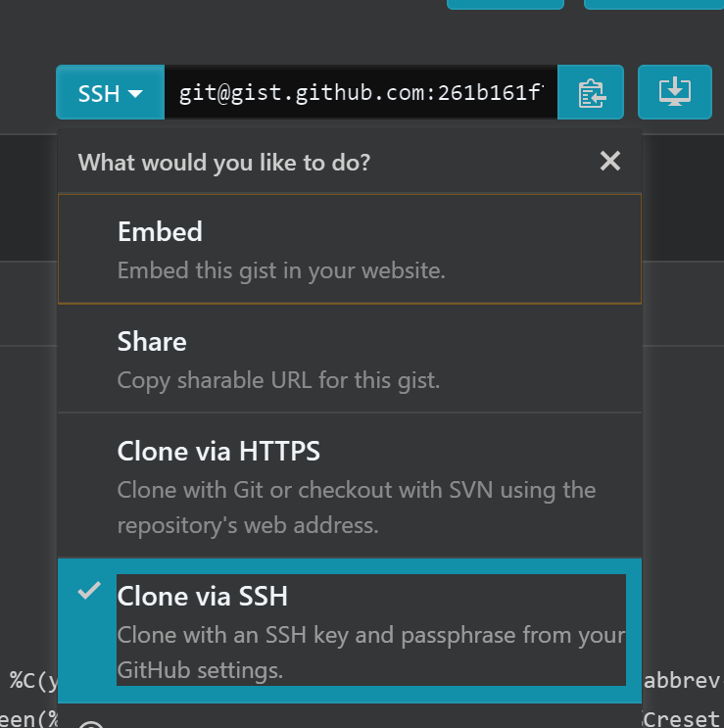
Task: Click the 'What would you like to do?' header
Action: coord(224,162)
